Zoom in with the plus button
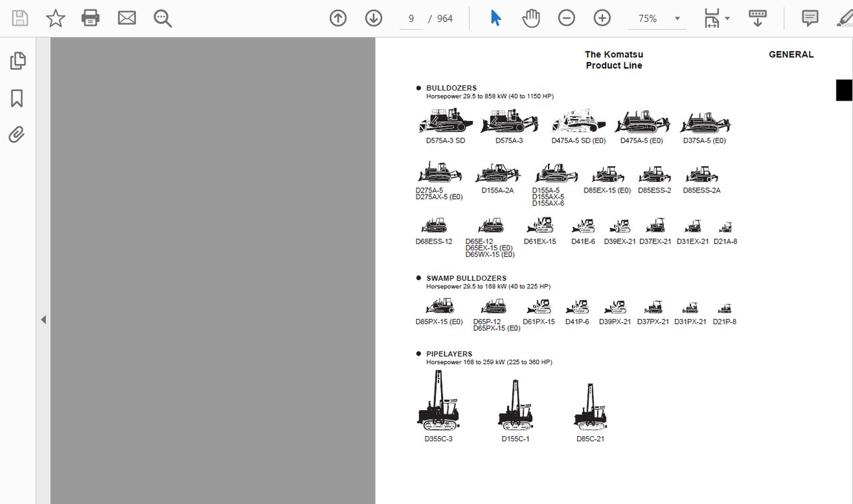 pos(602,19)
